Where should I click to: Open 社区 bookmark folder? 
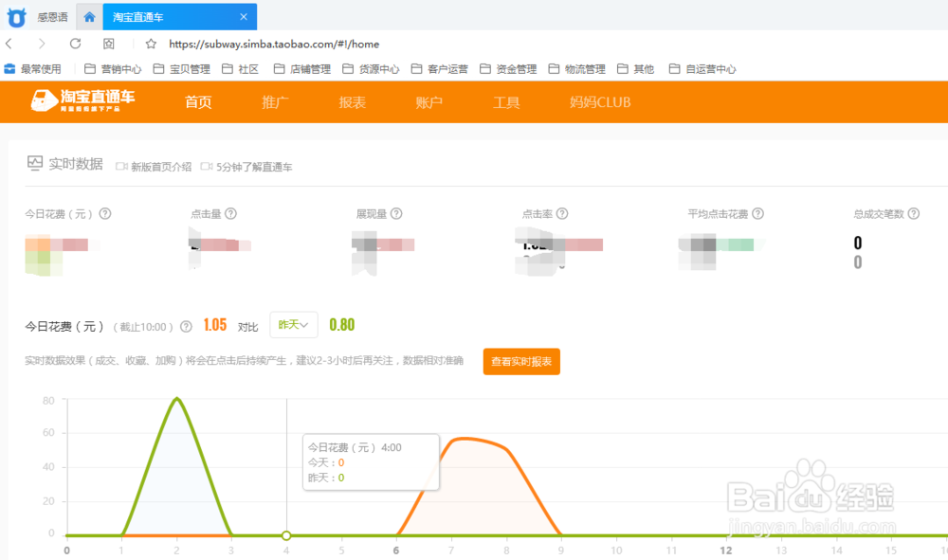click(x=240, y=69)
